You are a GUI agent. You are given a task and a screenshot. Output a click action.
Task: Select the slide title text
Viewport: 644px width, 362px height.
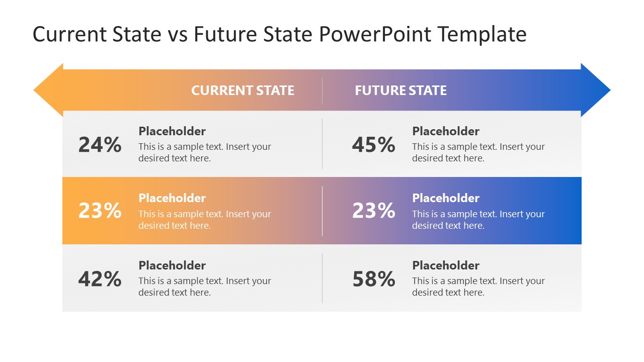click(x=279, y=35)
